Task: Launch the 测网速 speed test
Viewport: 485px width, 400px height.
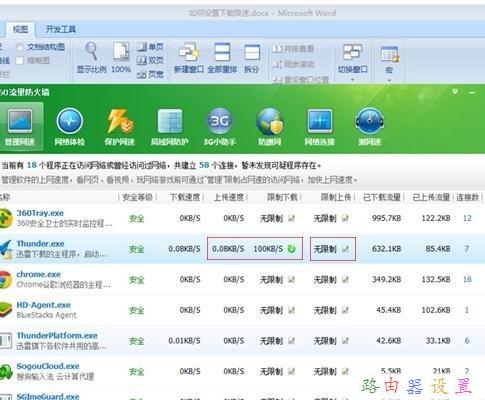Action: tap(369, 127)
